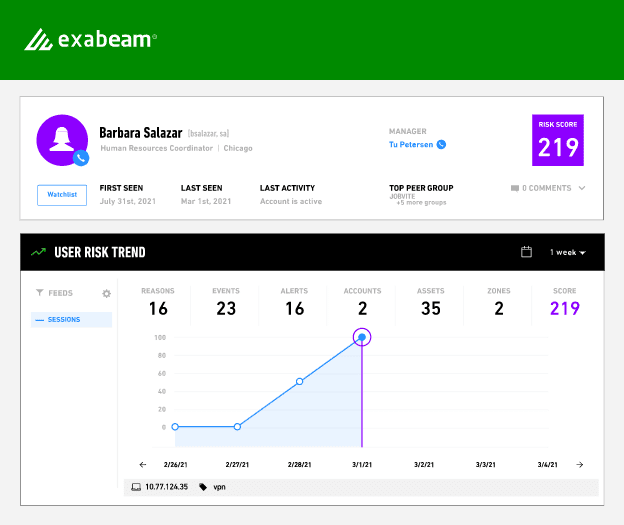
Task: Open the 0 COMMENTS label
Action: (546, 188)
